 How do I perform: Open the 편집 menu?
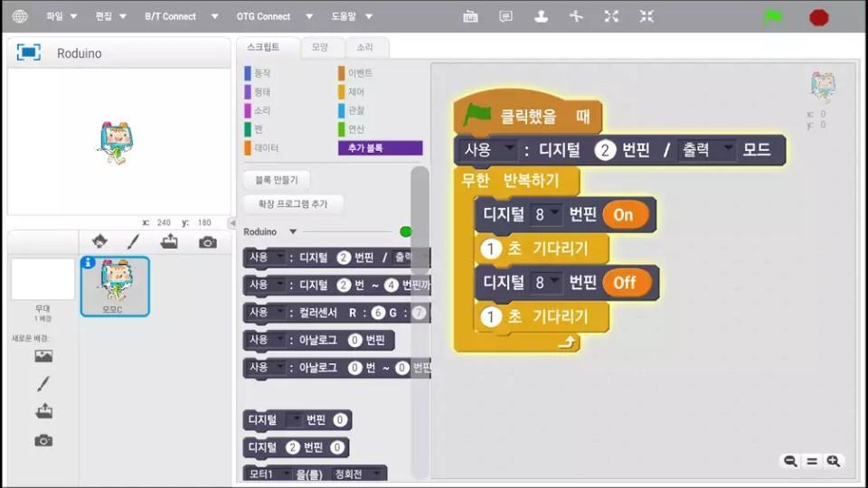coord(110,16)
